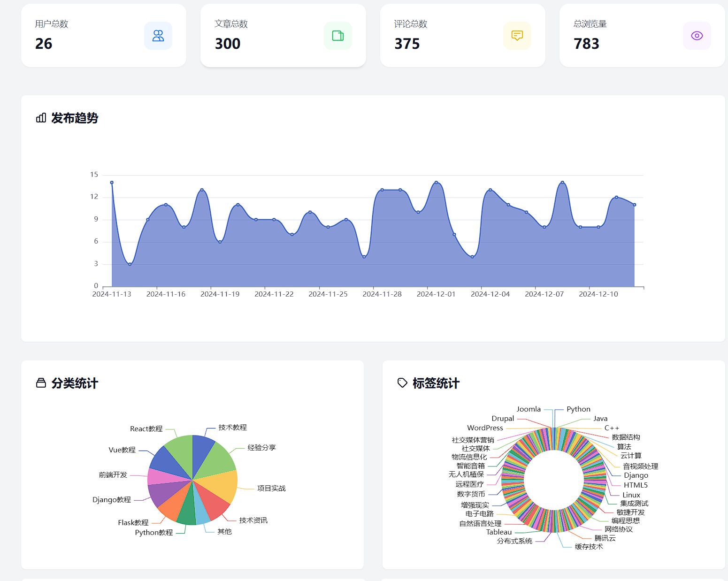Click the trend data point at 2024-12-01
The image size is (728, 581).
tap(436, 183)
